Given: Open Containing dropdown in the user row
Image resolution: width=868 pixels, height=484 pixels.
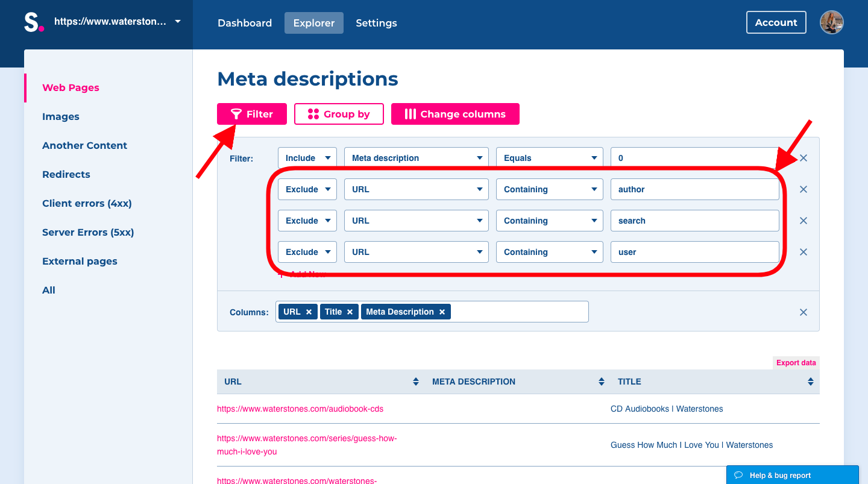Looking at the screenshot, I should tap(550, 252).
